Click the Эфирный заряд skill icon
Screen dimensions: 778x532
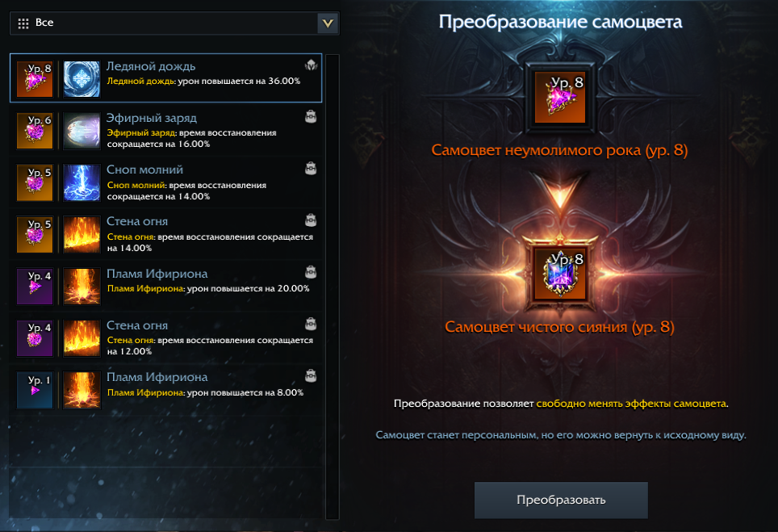pyautogui.click(x=82, y=131)
